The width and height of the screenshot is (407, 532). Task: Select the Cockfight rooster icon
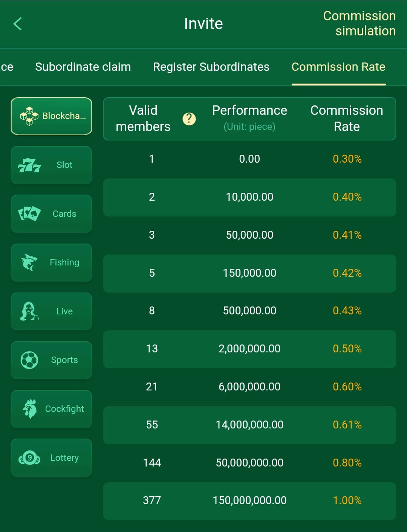tap(29, 409)
